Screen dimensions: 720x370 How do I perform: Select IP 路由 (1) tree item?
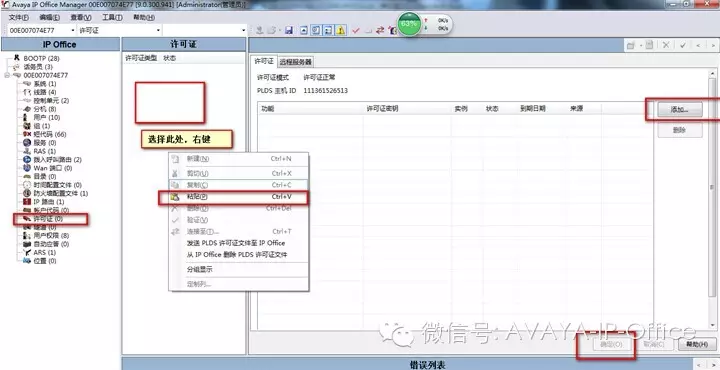(49, 202)
